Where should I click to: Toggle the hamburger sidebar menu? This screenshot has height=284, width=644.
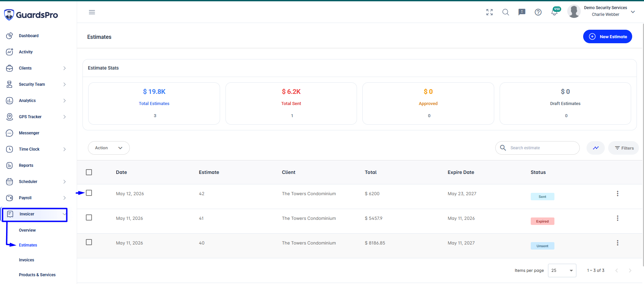[x=92, y=12]
